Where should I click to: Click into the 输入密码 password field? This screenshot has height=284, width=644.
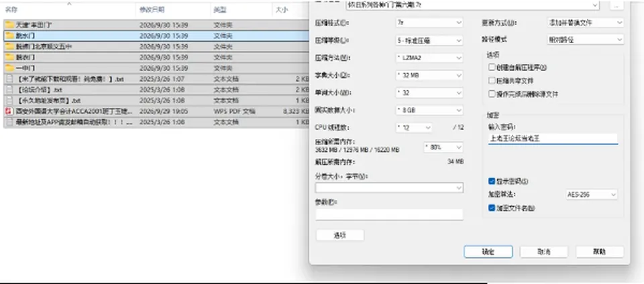553,139
